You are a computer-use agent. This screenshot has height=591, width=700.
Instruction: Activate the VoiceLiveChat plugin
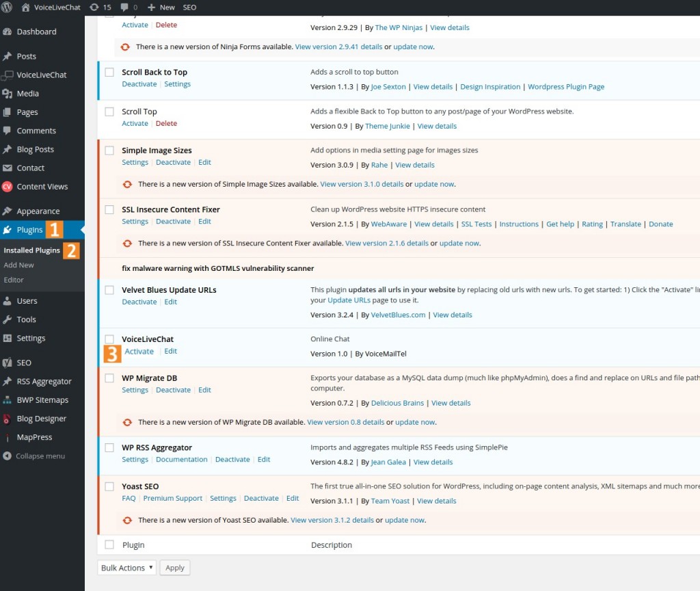pyautogui.click(x=139, y=351)
